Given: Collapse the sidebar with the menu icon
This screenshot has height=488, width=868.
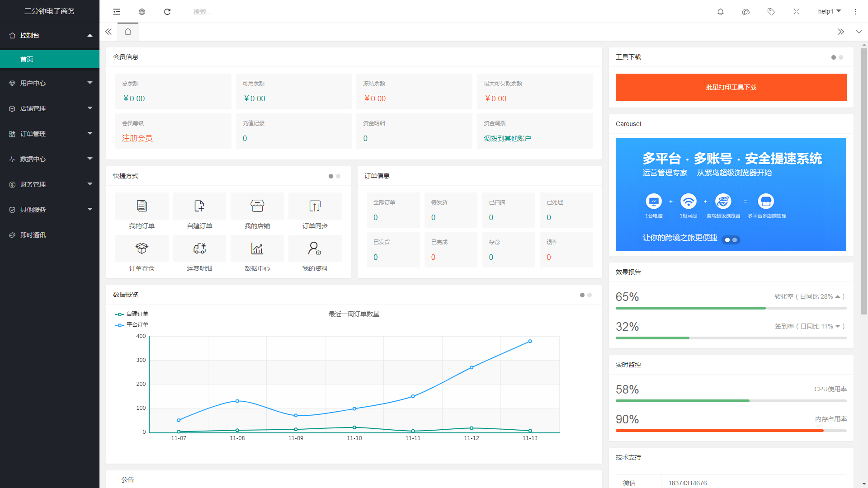Looking at the screenshot, I should (x=117, y=12).
